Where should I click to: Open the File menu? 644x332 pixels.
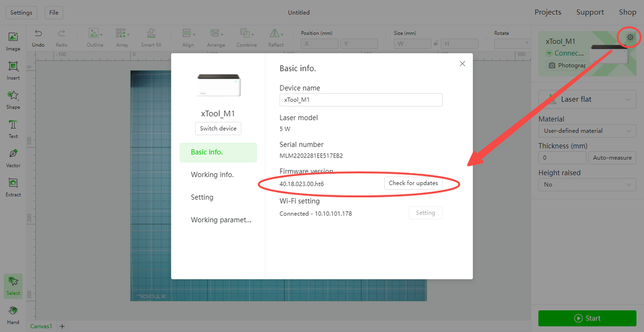coord(54,13)
